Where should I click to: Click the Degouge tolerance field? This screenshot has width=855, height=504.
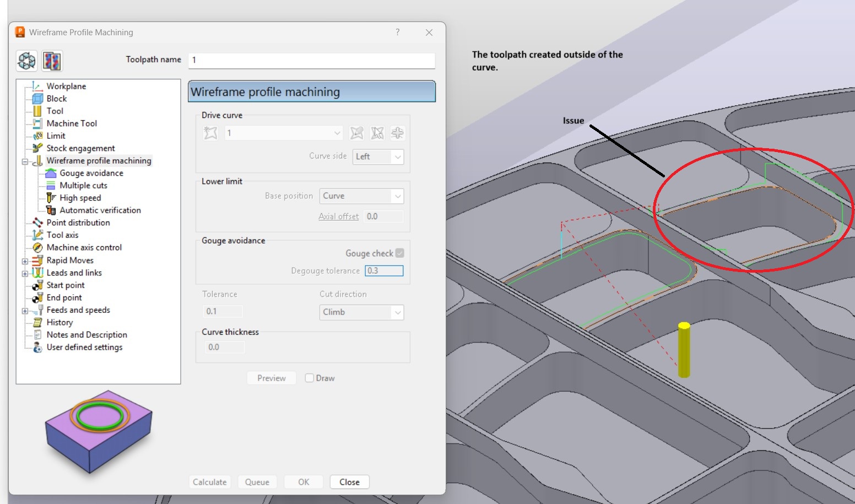pos(384,270)
